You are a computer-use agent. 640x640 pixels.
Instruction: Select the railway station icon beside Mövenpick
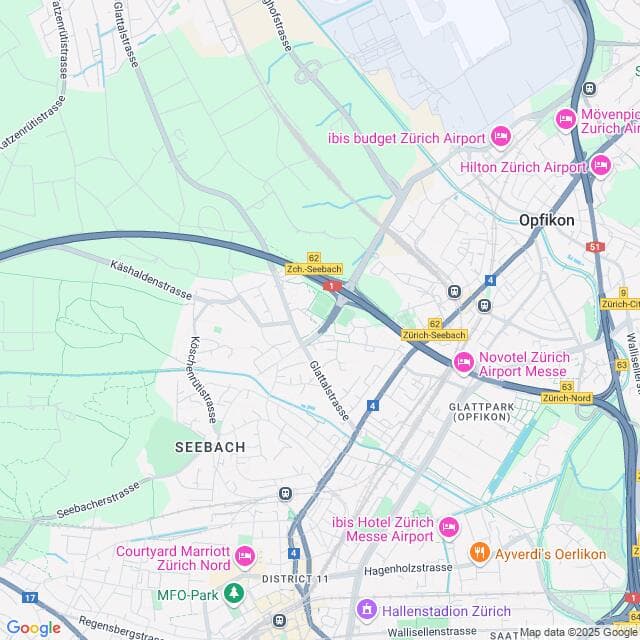coord(589,88)
